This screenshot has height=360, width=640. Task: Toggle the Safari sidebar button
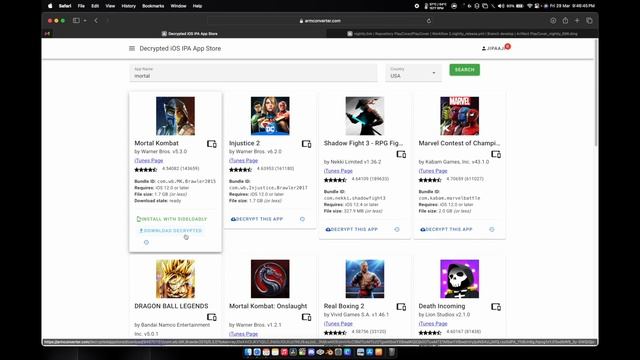76,20
